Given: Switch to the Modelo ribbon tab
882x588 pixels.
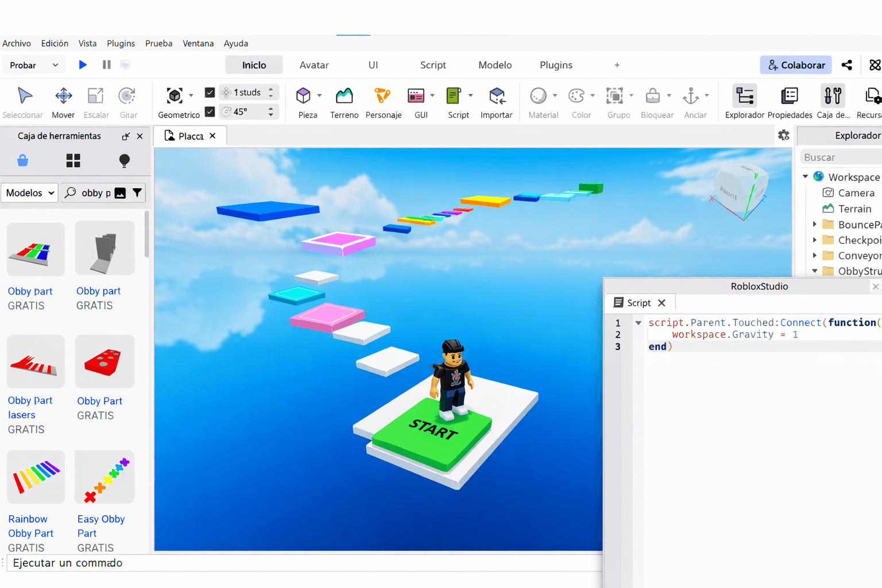Looking at the screenshot, I should pos(495,65).
